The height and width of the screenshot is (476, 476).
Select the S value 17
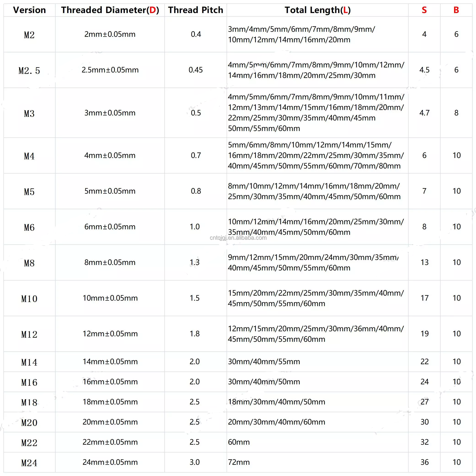[x=425, y=298]
